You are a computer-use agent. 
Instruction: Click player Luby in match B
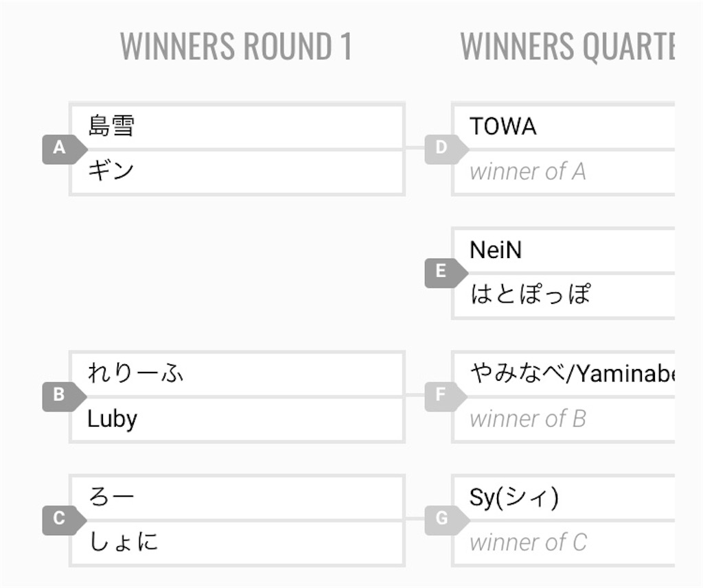click(237, 419)
